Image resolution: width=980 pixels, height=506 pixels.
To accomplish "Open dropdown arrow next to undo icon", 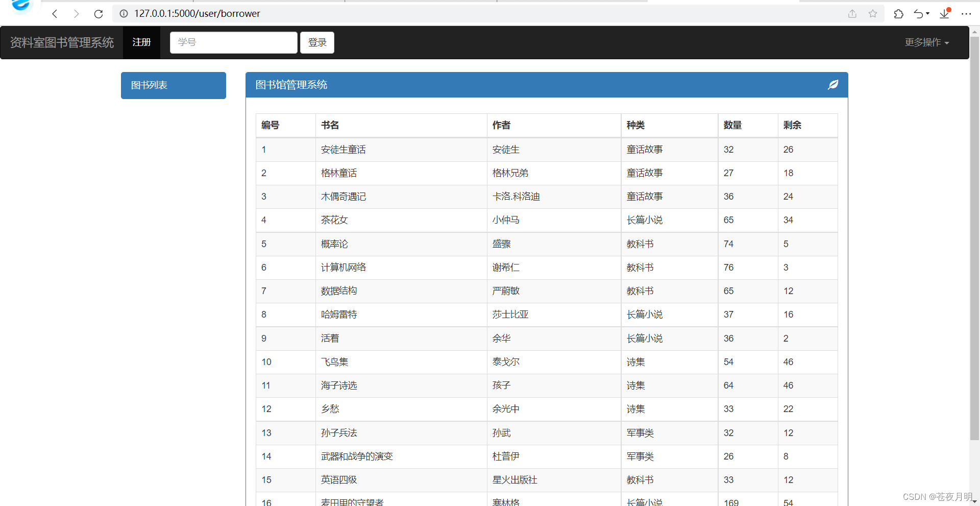I will click(927, 14).
